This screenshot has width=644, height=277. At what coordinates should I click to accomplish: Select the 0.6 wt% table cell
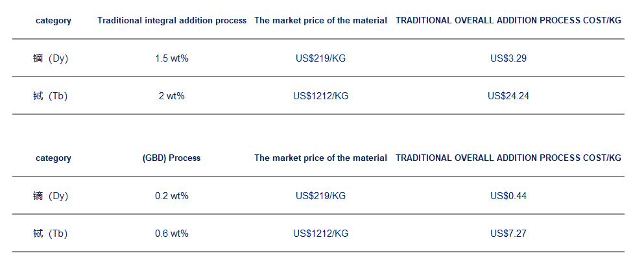click(x=172, y=234)
